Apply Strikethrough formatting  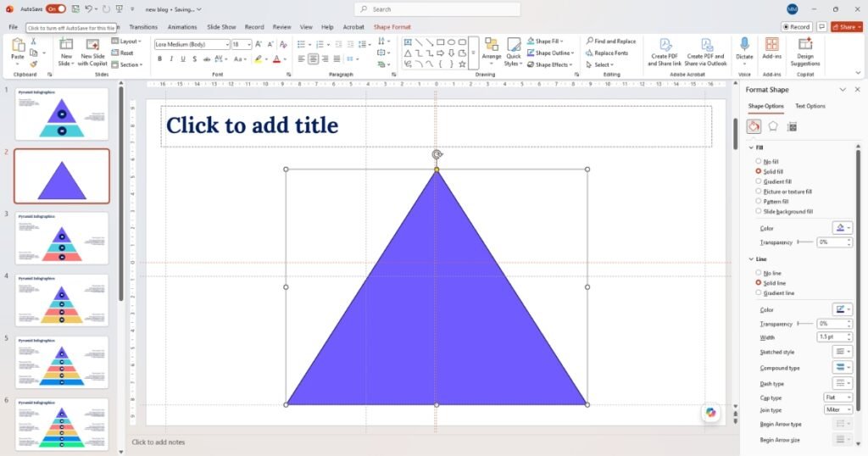click(207, 59)
